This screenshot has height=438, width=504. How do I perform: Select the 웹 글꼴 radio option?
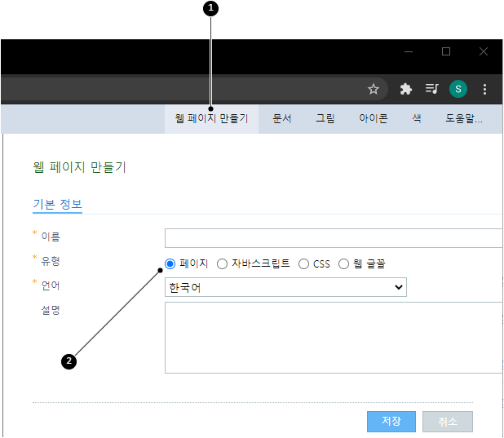343,264
